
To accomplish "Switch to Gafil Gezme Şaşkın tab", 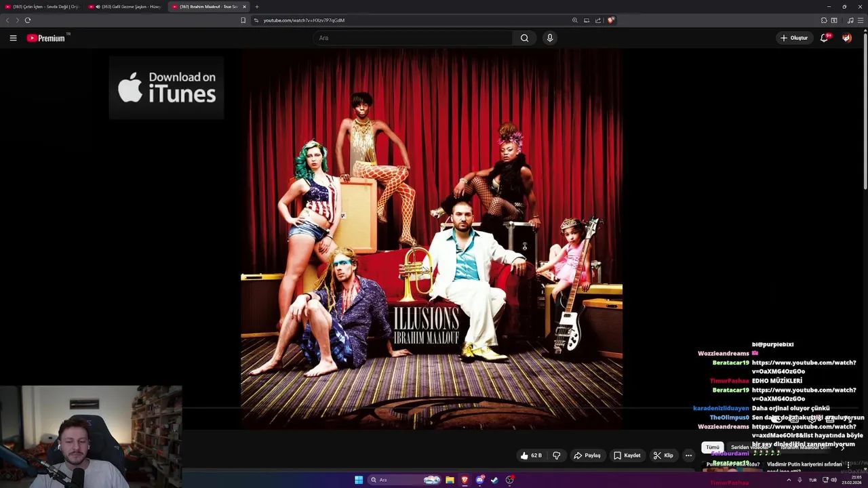I will pyautogui.click(x=125, y=7).
